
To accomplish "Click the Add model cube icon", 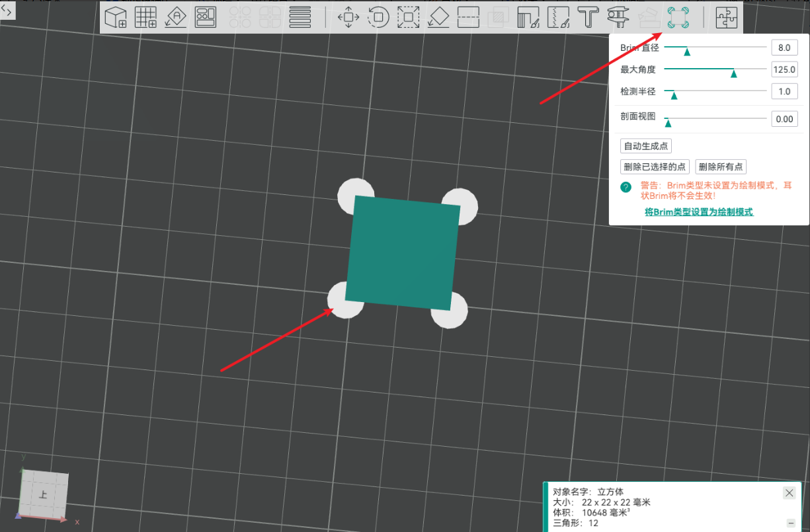I will pyautogui.click(x=116, y=18).
